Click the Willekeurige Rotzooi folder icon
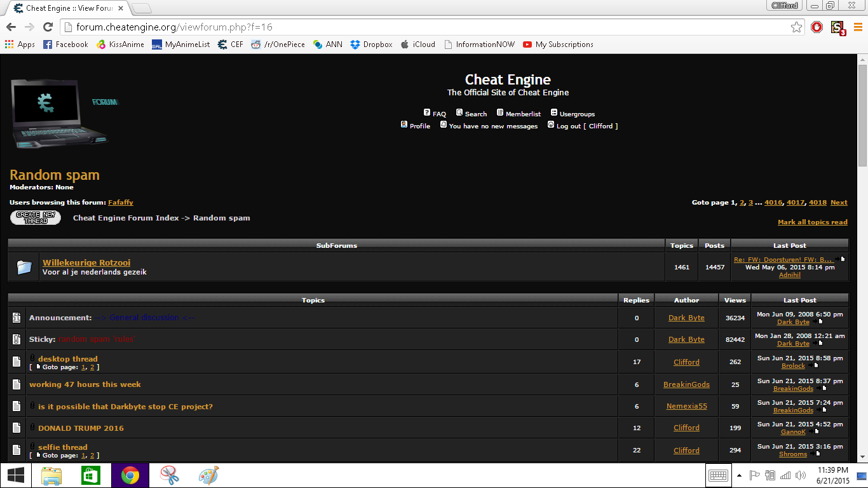 pyautogui.click(x=24, y=268)
